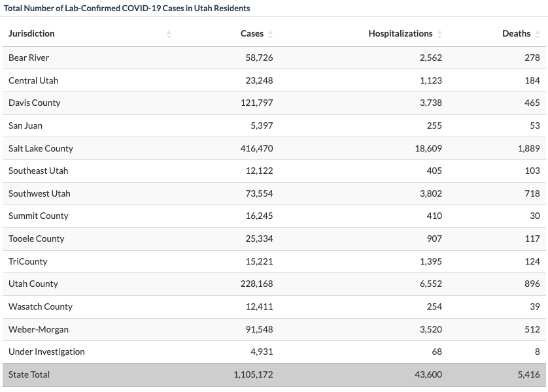Click the Central Utah jurisdiction cell

33,80
